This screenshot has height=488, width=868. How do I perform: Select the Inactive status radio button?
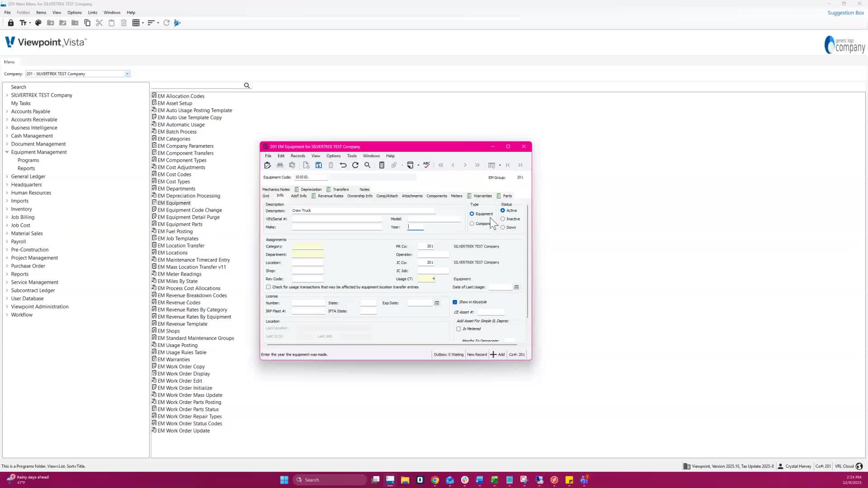tap(503, 219)
